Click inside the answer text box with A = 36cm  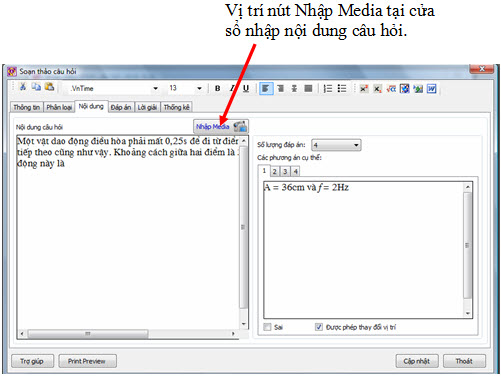pos(364,250)
